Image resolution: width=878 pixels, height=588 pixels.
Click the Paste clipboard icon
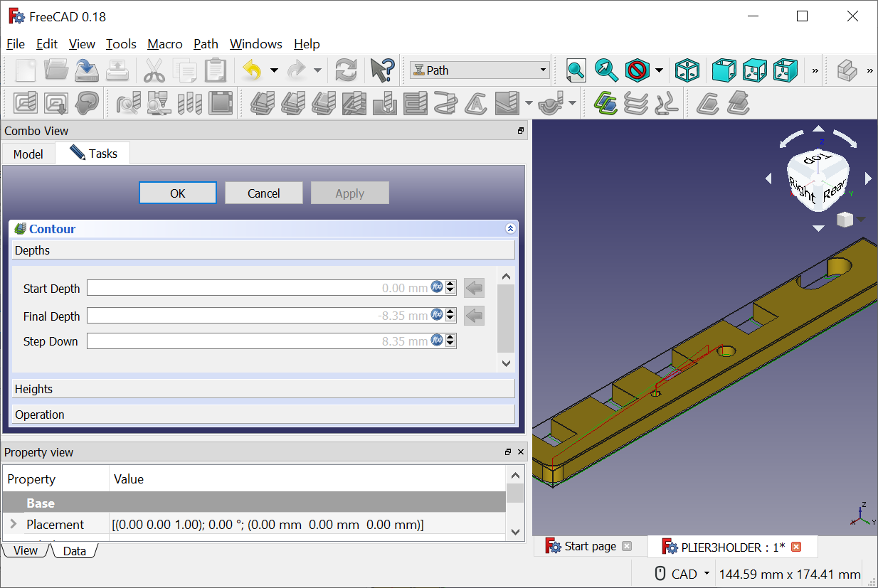point(215,70)
